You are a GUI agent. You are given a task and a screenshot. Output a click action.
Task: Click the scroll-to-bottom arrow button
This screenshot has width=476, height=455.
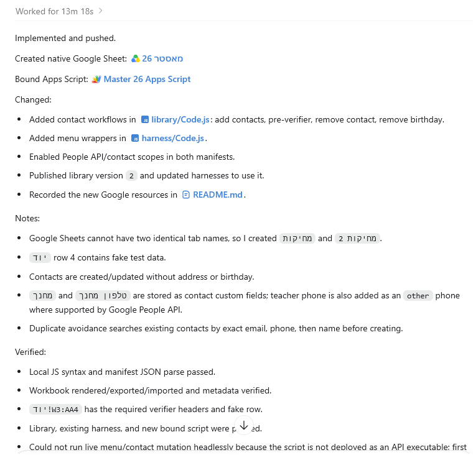coord(244,426)
